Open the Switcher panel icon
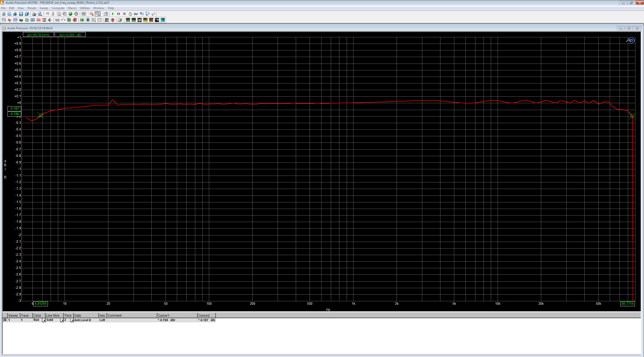 click(x=63, y=20)
